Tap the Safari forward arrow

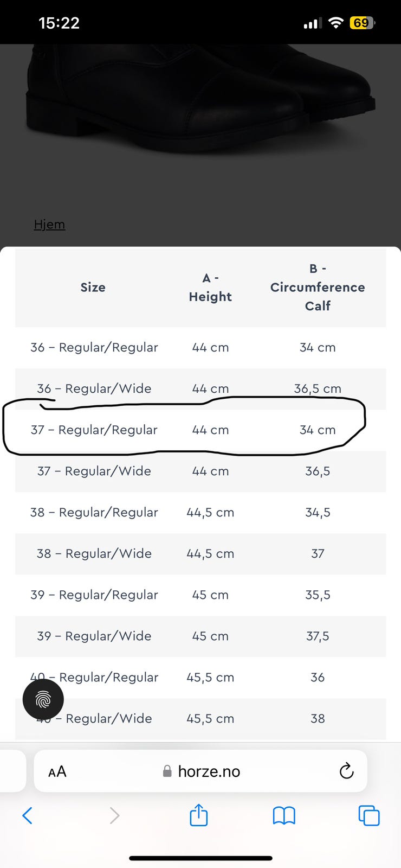pyautogui.click(x=114, y=815)
